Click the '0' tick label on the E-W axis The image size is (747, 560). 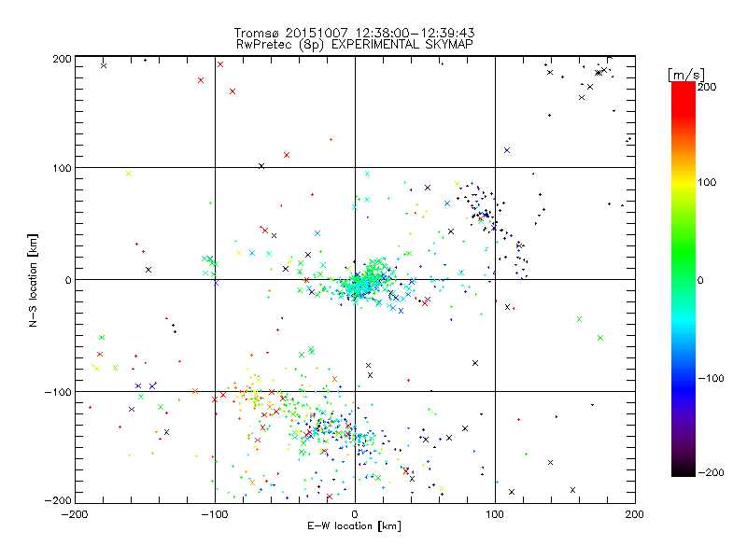pos(355,514)
